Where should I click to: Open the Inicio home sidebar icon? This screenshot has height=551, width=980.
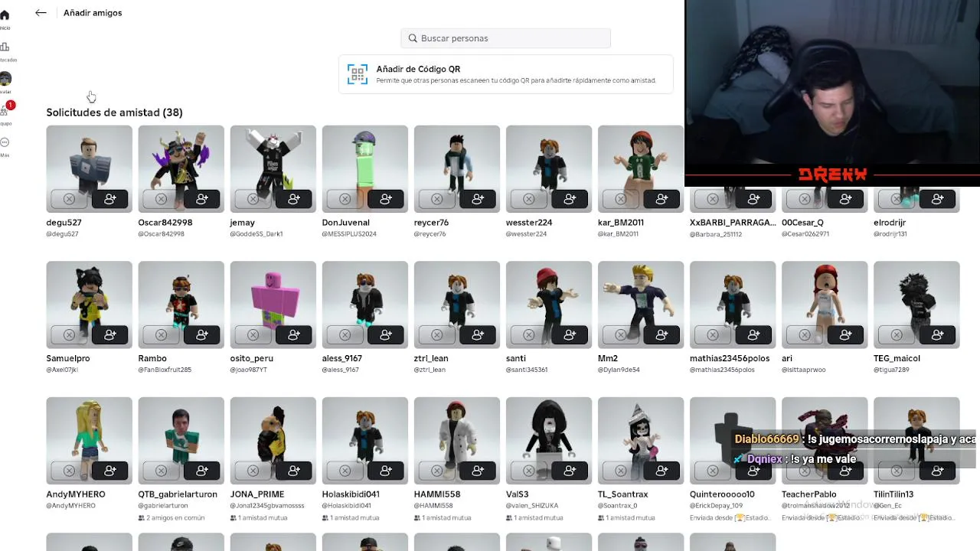5,15
